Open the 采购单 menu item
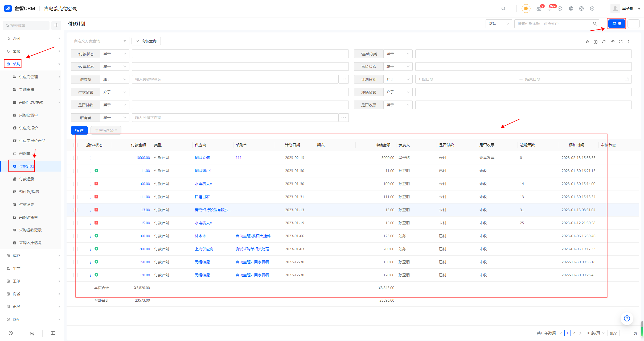Image resolution: width=644 pixels, height=341 pixels. tap(25, 153)
